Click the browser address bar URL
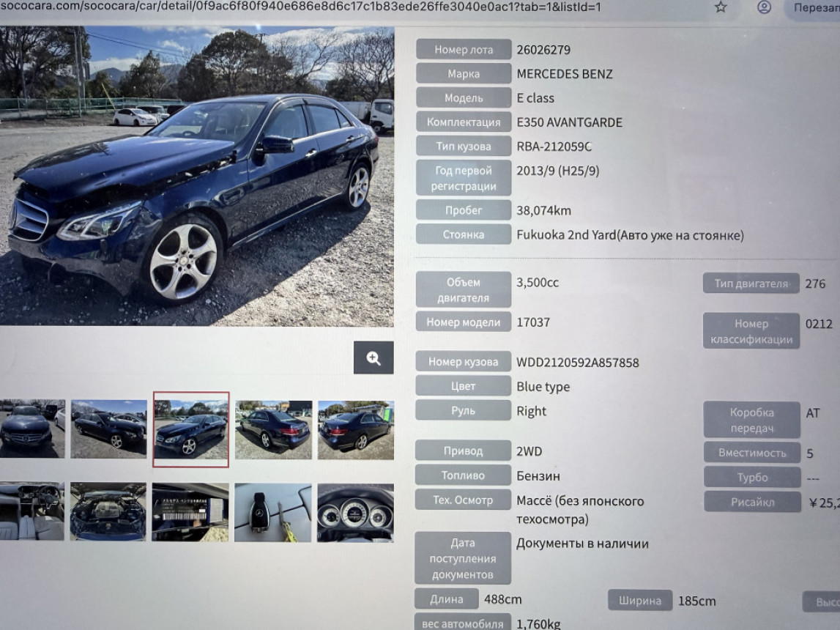840x630 pixels. (300, 7)
